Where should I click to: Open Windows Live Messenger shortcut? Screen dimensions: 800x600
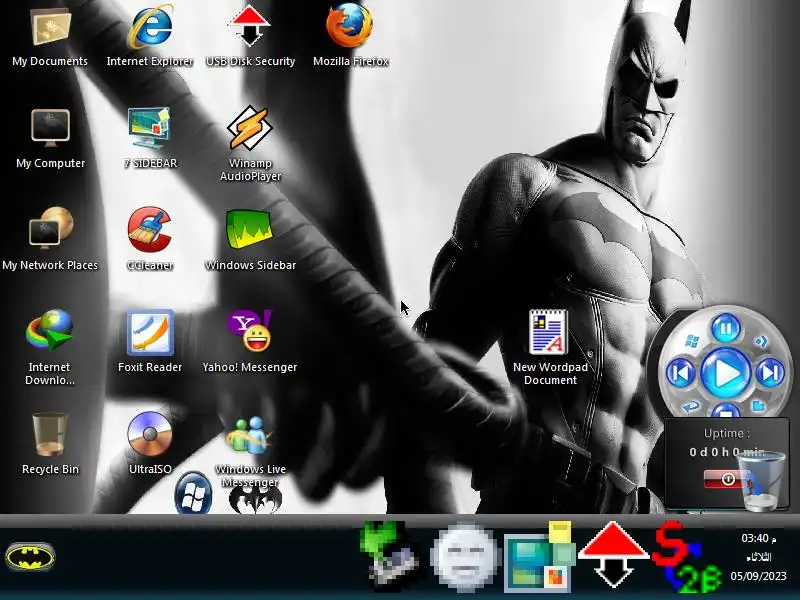[x=249, y=435]
